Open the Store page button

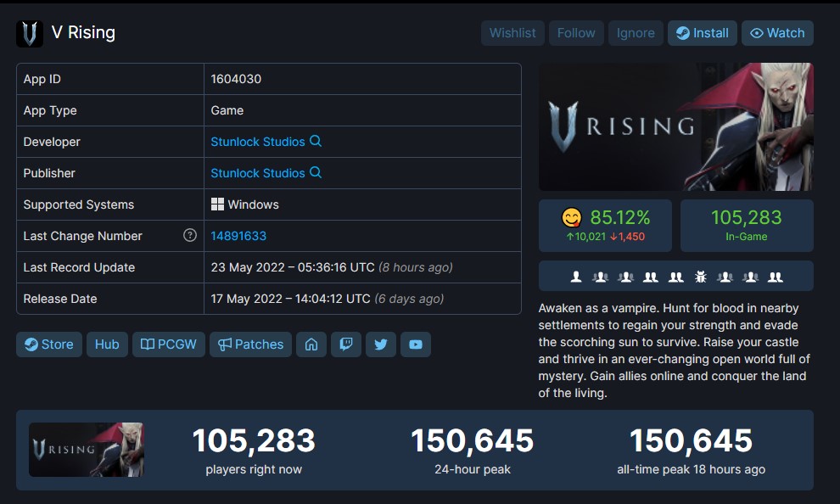click(x=49, y=344)
